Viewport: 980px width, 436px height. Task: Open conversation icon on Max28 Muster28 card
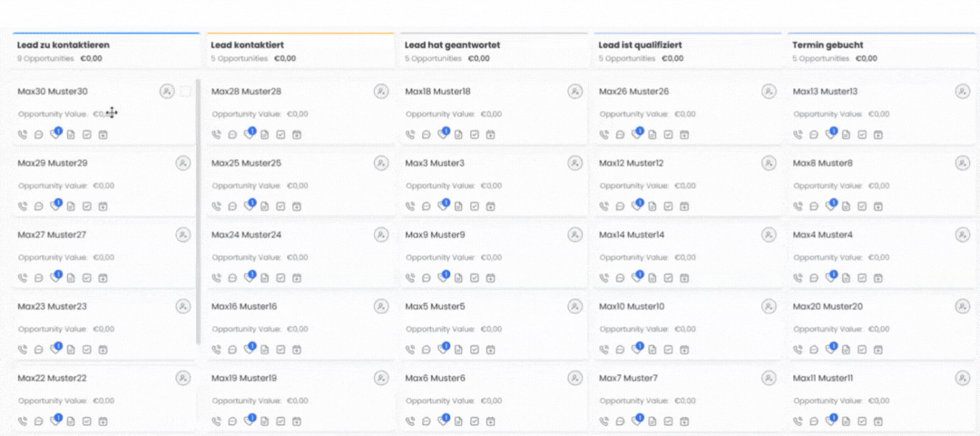coord(232,134)
